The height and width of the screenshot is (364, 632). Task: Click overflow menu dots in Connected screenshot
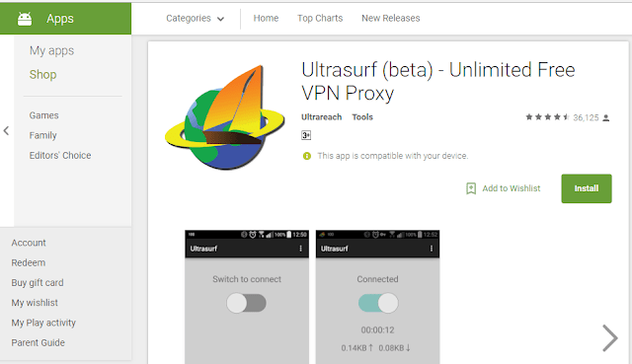[432, 249]
